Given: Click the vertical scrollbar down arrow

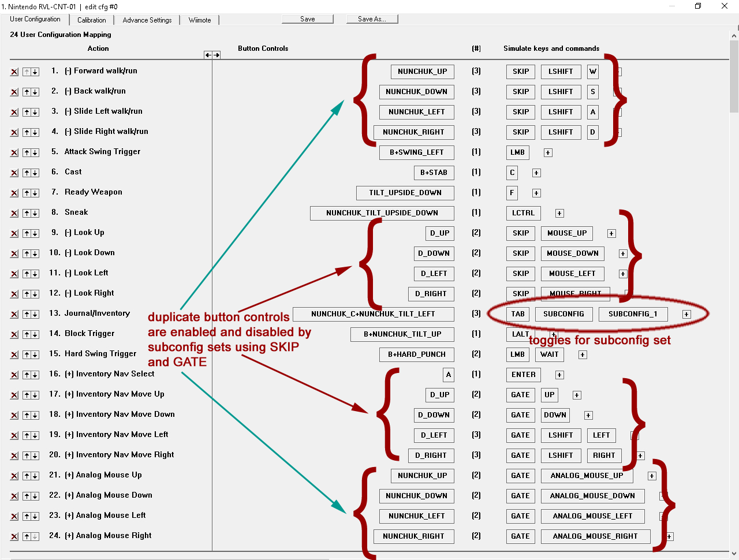Looking at the screenshot, I should click(x=734, y=554).
